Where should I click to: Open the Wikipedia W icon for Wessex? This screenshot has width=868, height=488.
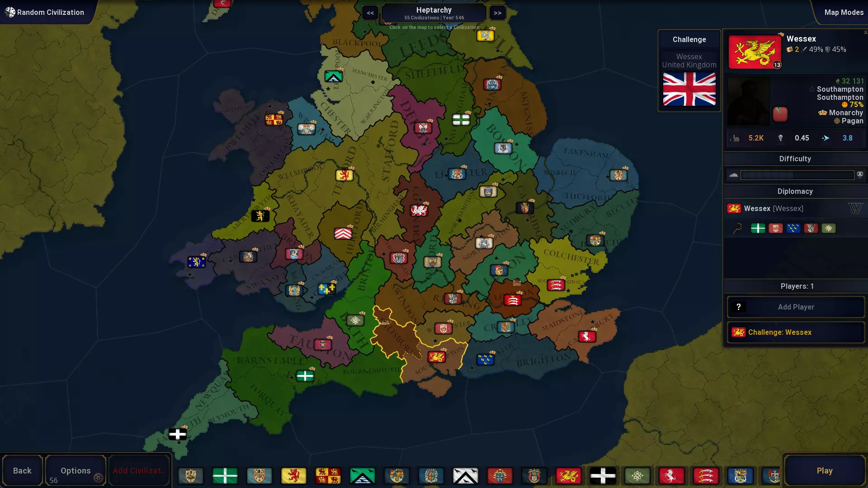(x=855, y=208)
